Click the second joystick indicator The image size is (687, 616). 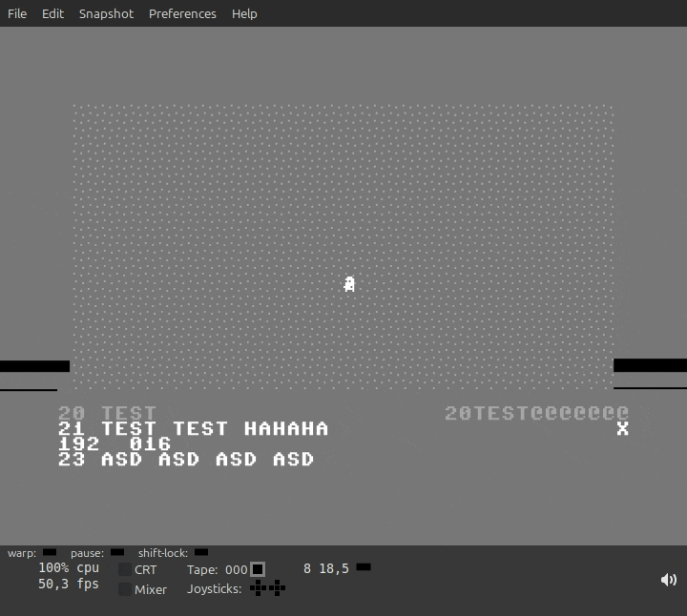point(277,588)
